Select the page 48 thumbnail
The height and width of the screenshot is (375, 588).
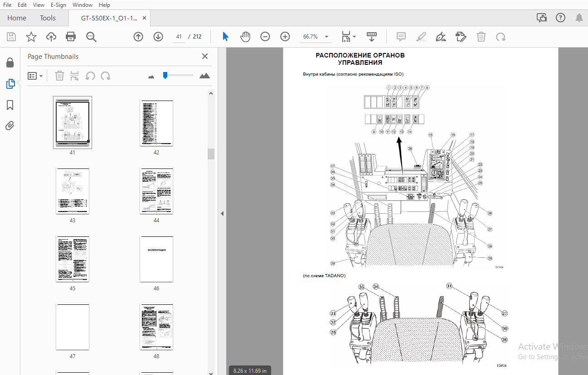point(156,327)
